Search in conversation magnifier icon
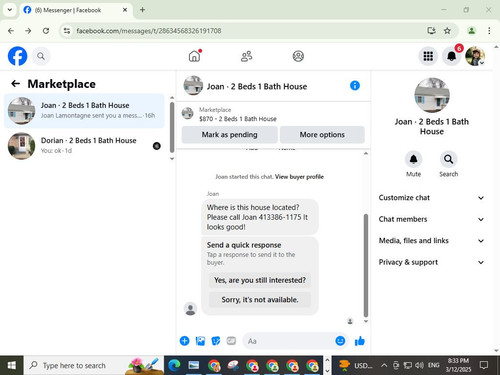The height and width of the screenshot is (375, 500). pos(448,159)
